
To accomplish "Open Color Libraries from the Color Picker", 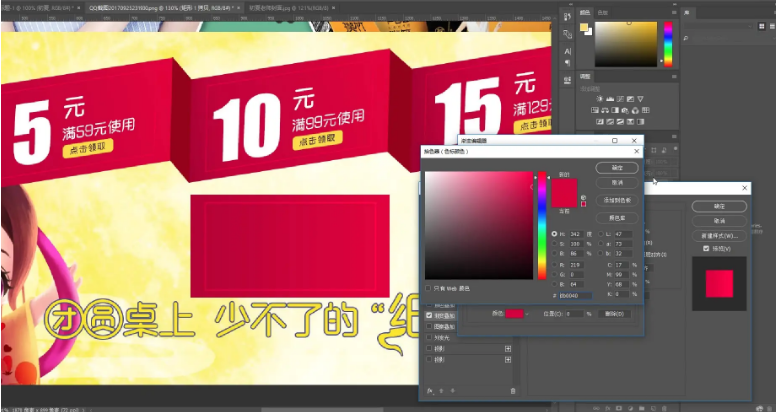I will click(617, 218).
